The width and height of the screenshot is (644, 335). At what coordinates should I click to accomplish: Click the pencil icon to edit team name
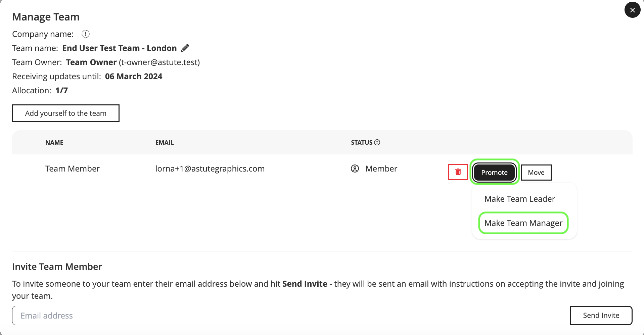pyautogui.click(x=185, y=48)
